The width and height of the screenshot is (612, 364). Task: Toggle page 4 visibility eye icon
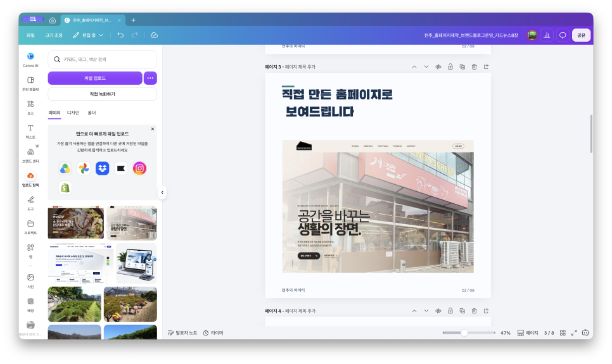pyautogui.click(x=438, y=311)
